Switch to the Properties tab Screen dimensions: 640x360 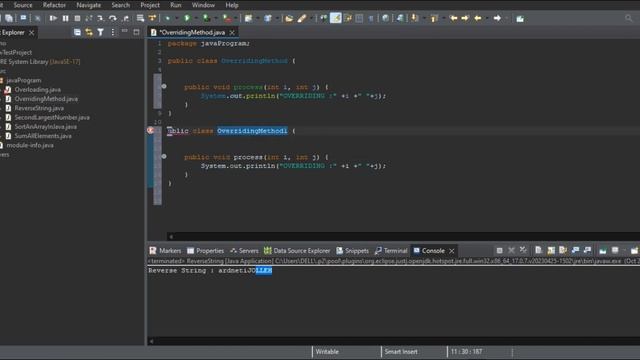[x=206, y=251]
